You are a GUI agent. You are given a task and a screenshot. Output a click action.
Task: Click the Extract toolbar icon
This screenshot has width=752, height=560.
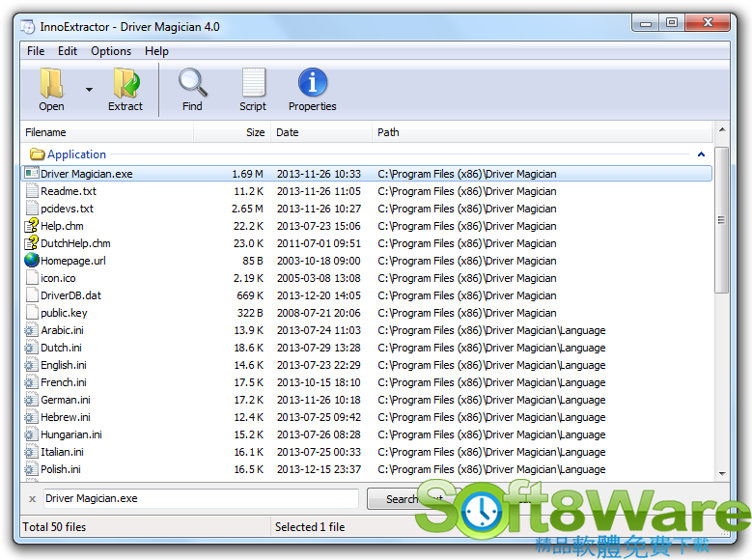(x=125, y=82)
